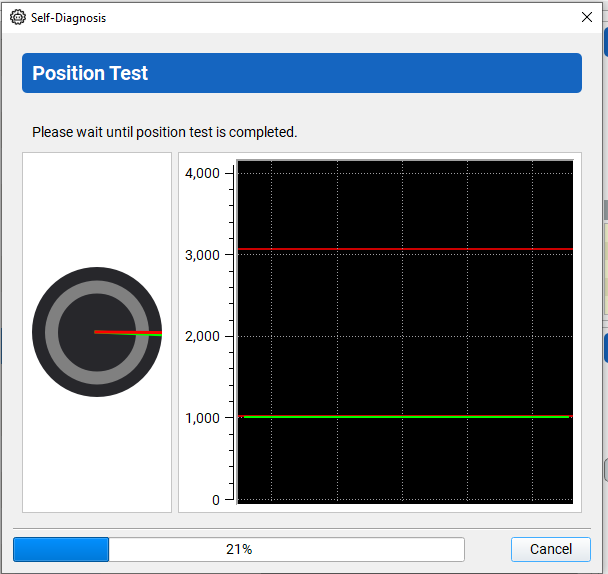Click the 'Please wait' instruction text

coord(164,132)
